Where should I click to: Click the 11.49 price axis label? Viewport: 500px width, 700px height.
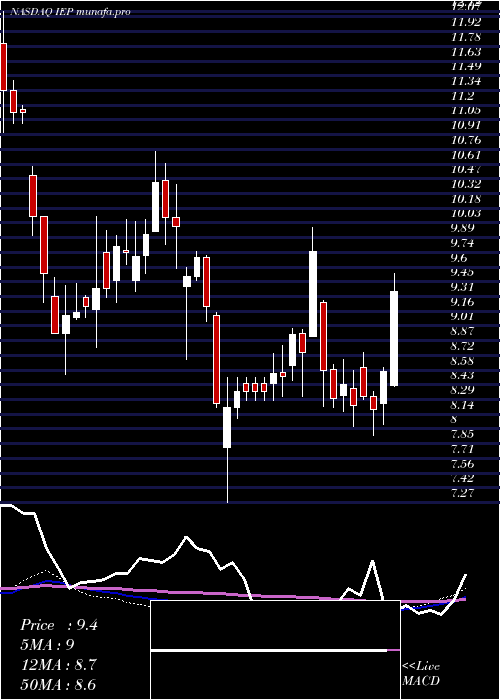click(466, 67)
